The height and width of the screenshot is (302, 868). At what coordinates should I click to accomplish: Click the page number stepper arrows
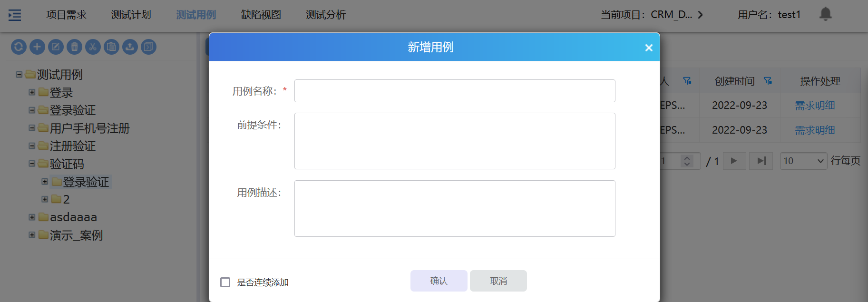click(687, 161)
